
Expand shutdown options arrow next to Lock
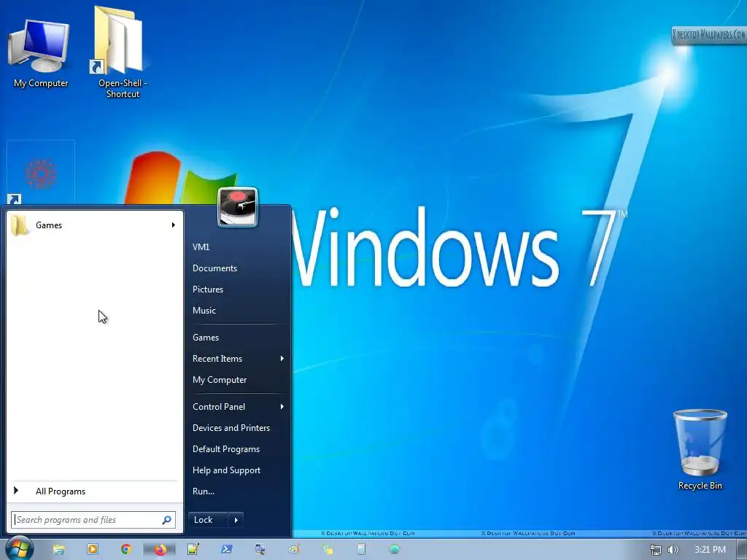pos(236,519)
